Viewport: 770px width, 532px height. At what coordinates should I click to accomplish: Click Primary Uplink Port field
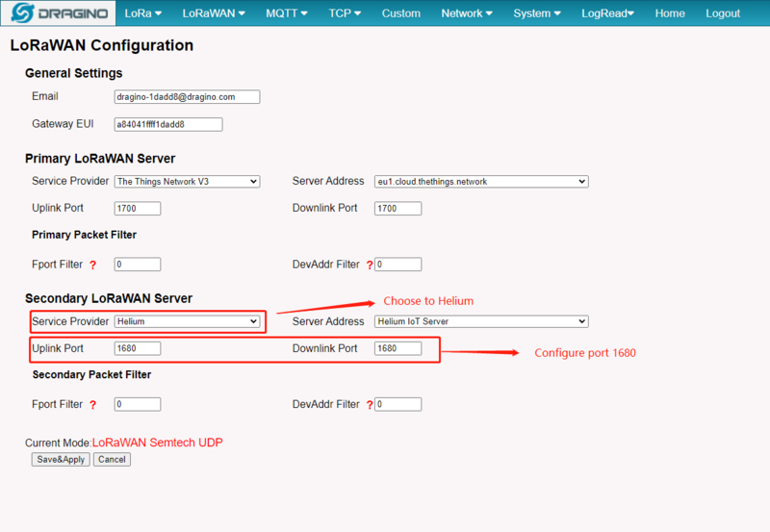tap(138, 208)
